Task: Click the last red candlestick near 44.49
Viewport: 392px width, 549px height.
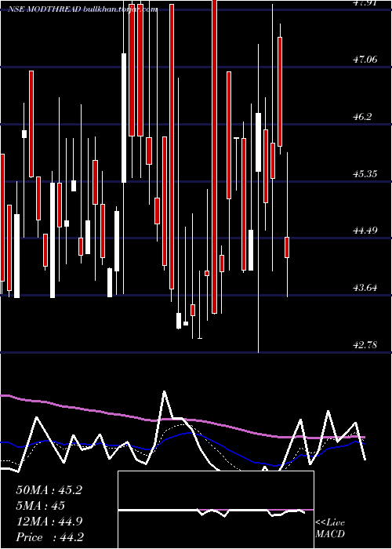Action: point(287,248)
